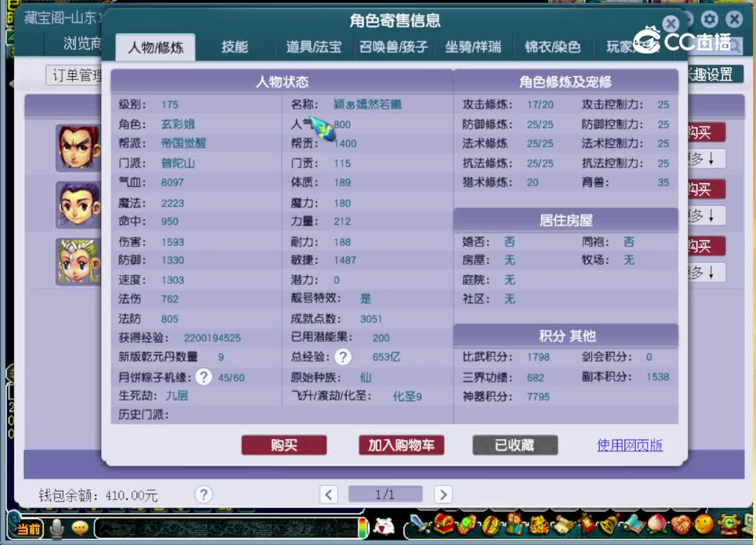Click the question mark beside 总经验
Screen dimensions: 756x545
pos(343,357)
